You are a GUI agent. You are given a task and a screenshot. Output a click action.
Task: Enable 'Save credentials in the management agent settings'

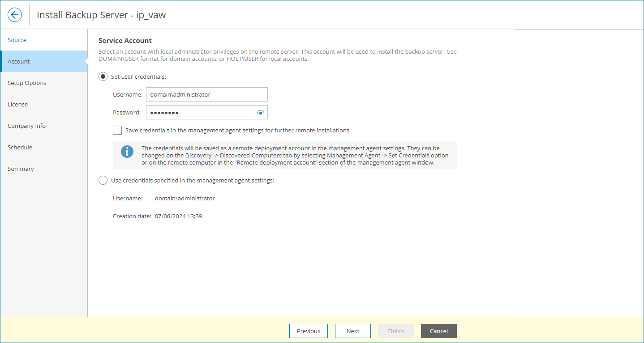point(117,130)
